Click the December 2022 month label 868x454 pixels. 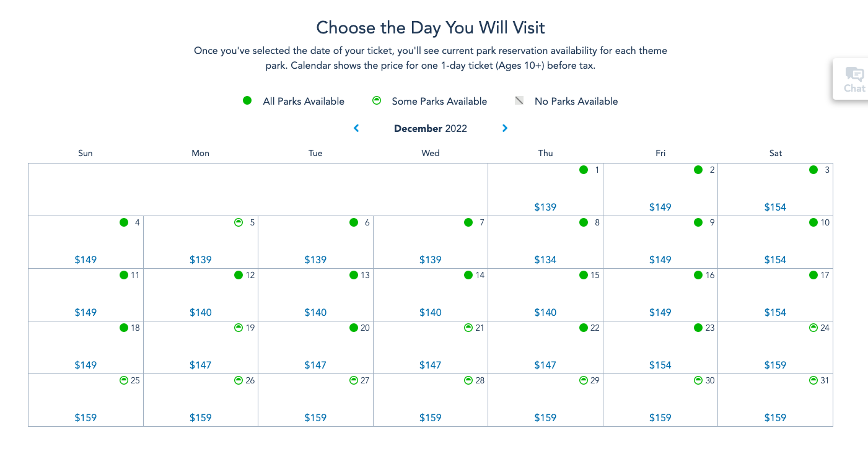tap(431, 128)
